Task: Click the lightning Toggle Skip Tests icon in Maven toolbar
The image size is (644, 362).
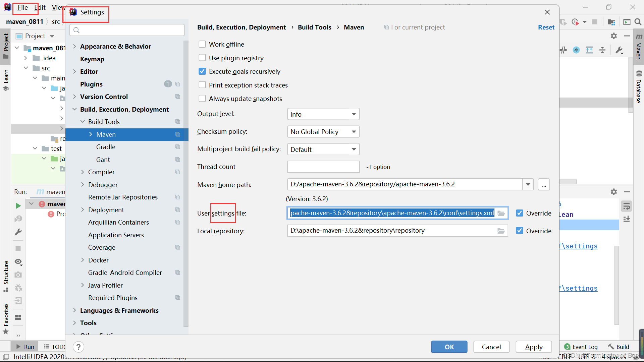Action: pos(576,50)
